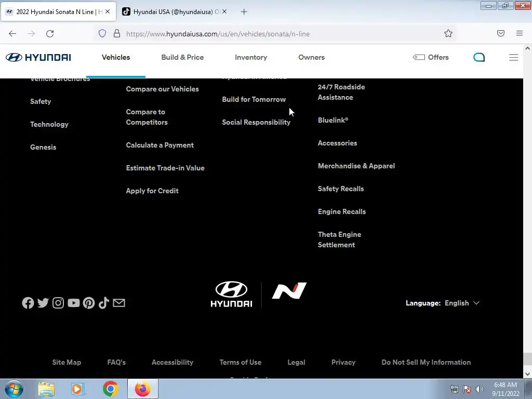Go back with browser back arrow

[x=12, y=34]
